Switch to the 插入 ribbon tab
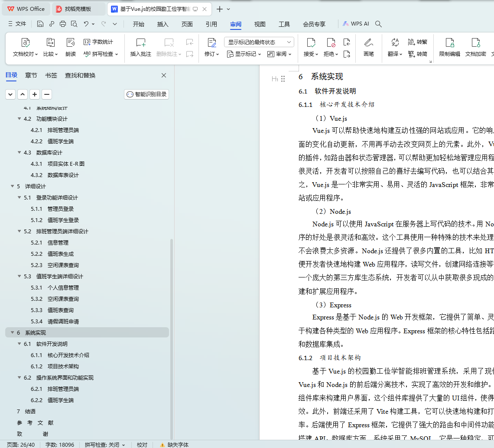The image size is (494, 448). 162,24
